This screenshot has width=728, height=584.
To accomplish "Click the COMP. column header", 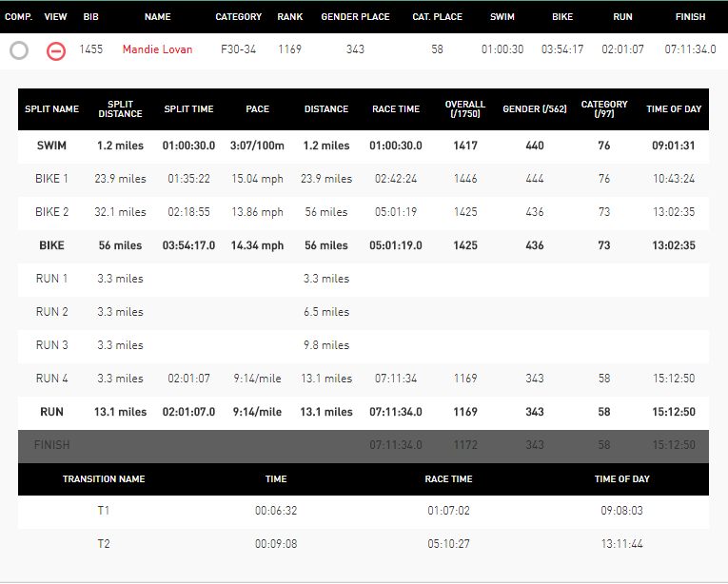I will pyautogui.click(x=19, y=17).
